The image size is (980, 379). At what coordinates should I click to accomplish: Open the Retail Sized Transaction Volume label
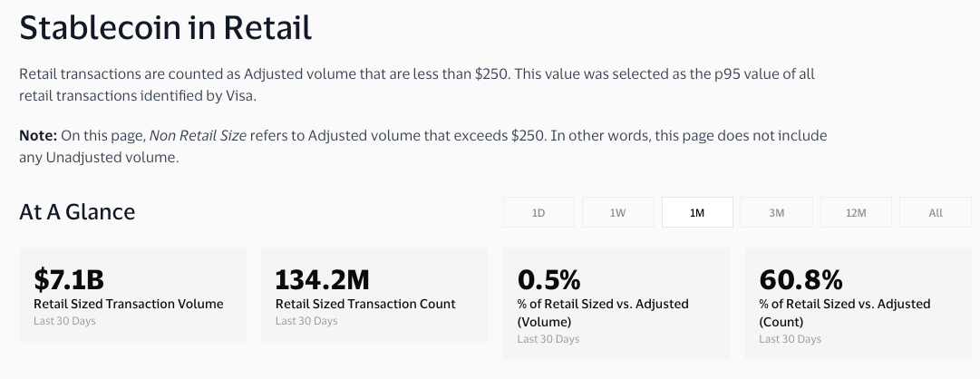coord(128,304)
